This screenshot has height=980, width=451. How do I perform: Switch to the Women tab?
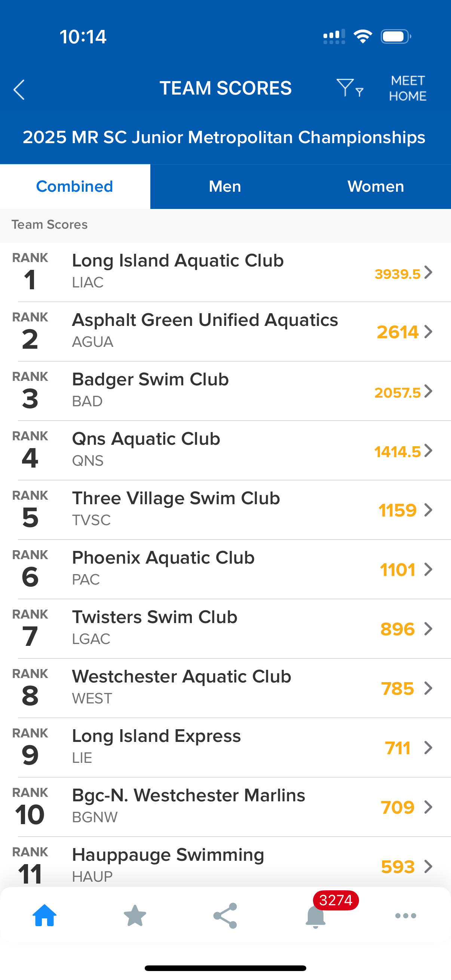coord(375,187)
